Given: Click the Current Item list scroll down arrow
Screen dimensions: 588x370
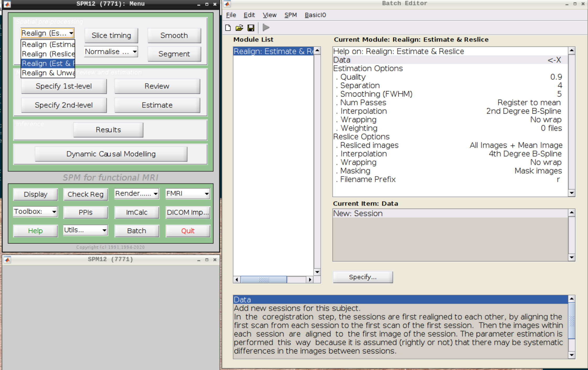Looking at the screenshot, I should tap(572, 258).
